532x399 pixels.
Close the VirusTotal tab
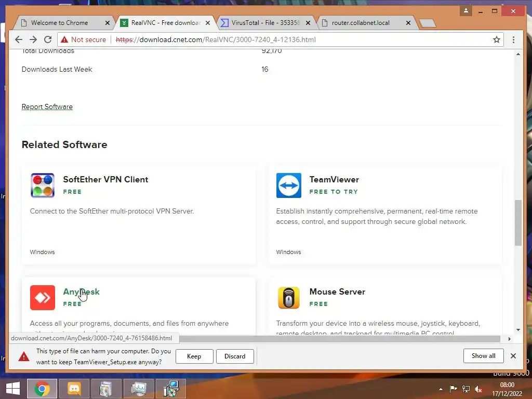(x=308, y=23)
